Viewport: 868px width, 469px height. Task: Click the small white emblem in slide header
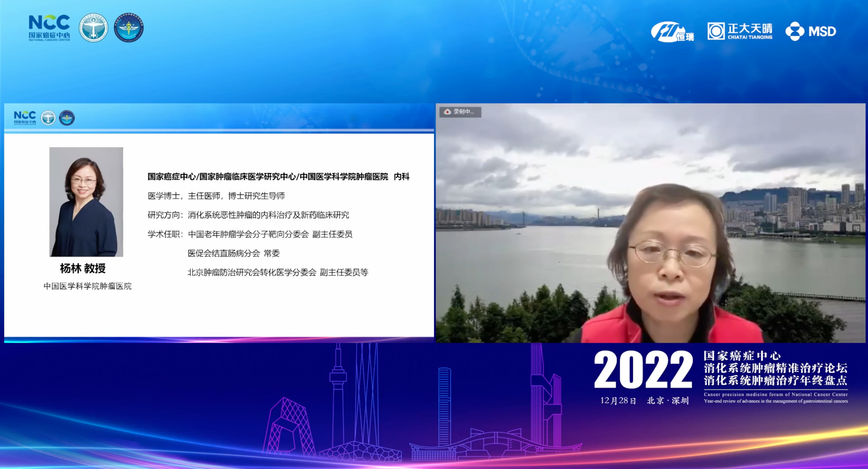click(x=48, y=118)
